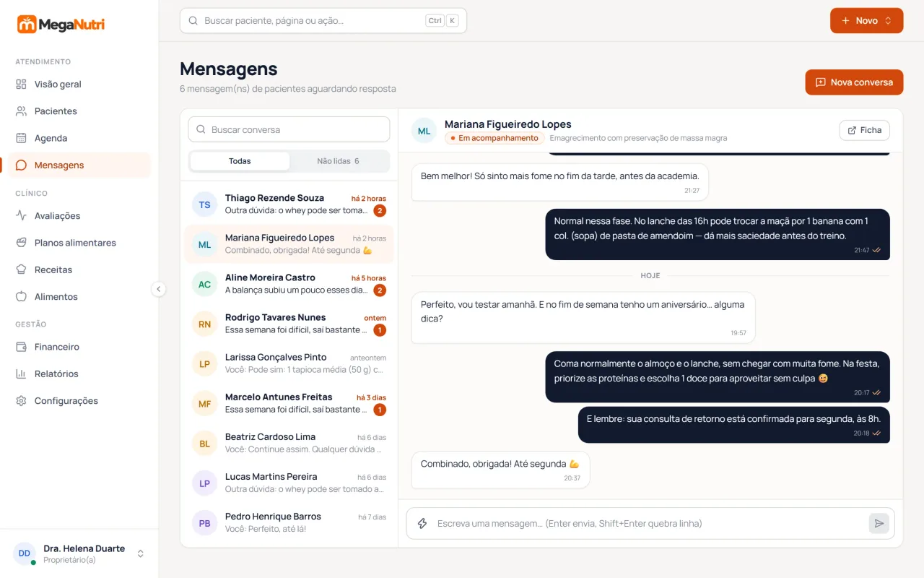Click the message compose text field
Image resolution: width=924 pixels, height=578 pixels.
650,524
